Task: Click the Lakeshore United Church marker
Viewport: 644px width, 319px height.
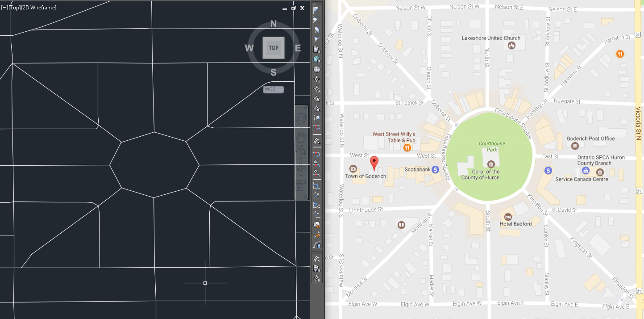Action: (x=512, y=45)
